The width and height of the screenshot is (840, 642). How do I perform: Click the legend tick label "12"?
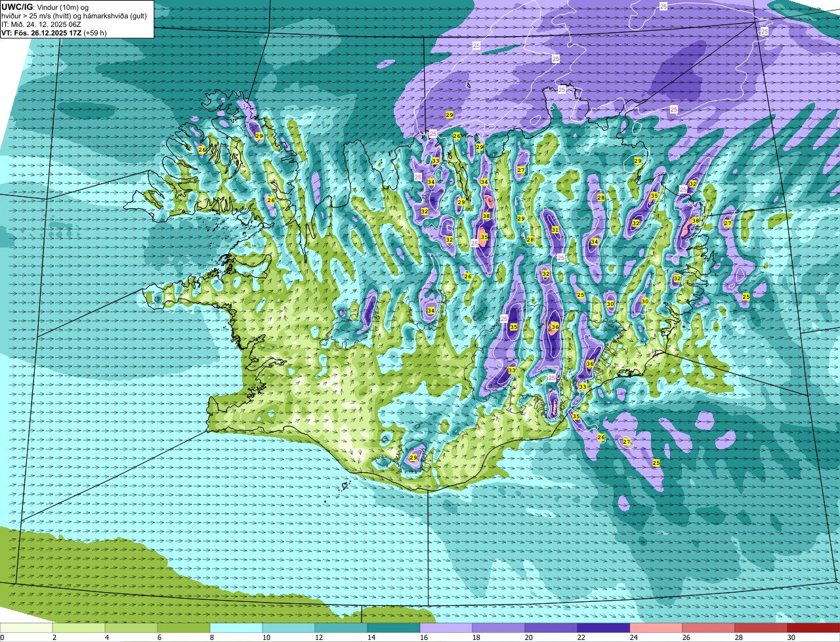(x=318, y=637)
